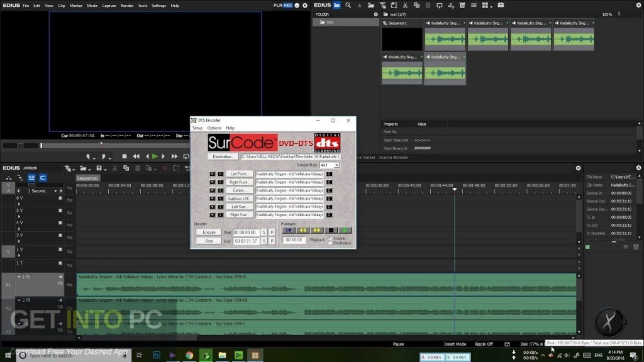Open the Capture menu in EDIUS

tap(109, 6)
